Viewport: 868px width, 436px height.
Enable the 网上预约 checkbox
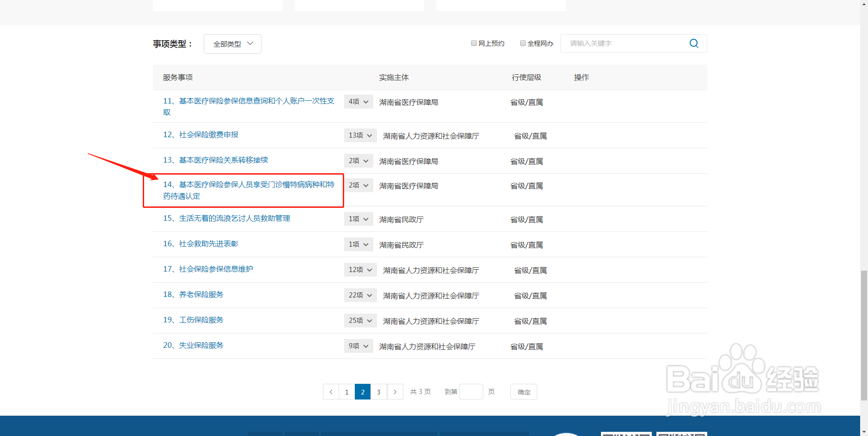coord(473,42)
